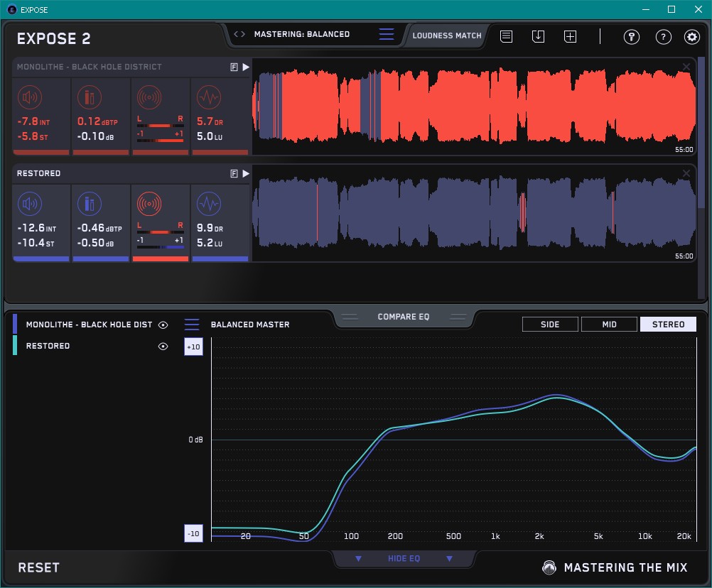Screen dimensions: 712x588
Task: Click the license key icon
Action: coord(632,37)
